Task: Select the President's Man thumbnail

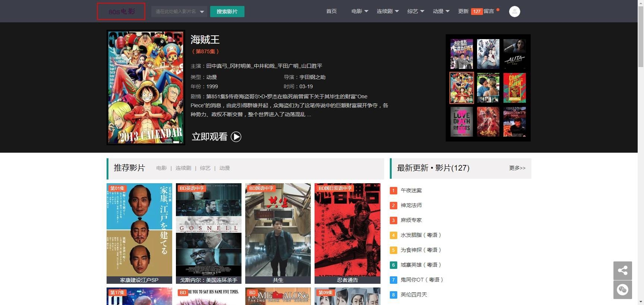Action: click(514, 122)
